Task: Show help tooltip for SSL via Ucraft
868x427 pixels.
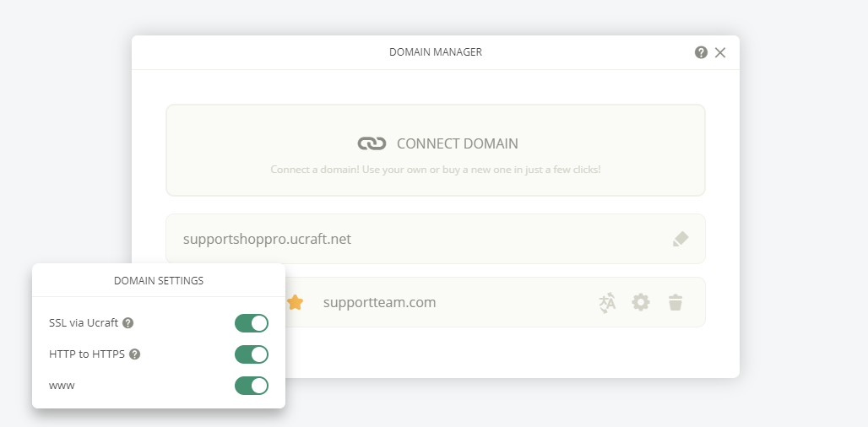Action: click(127, 322)
